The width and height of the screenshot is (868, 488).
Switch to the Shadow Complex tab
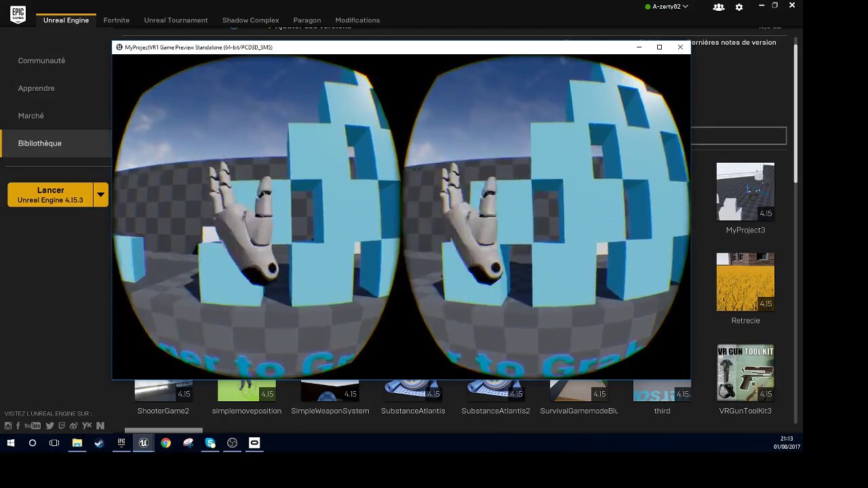point(251,20)
